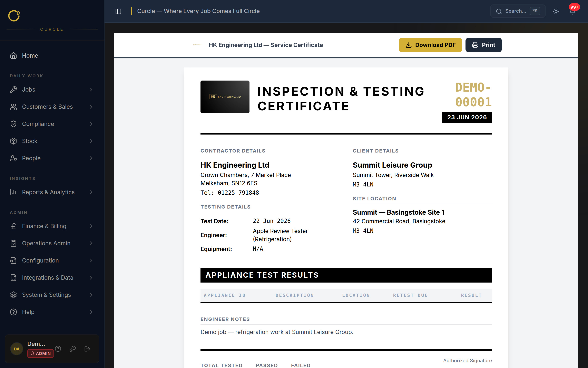Viewport: 588px width, 368px height.
Task: Click the 99+ notification badge
Action: point(574,7)
